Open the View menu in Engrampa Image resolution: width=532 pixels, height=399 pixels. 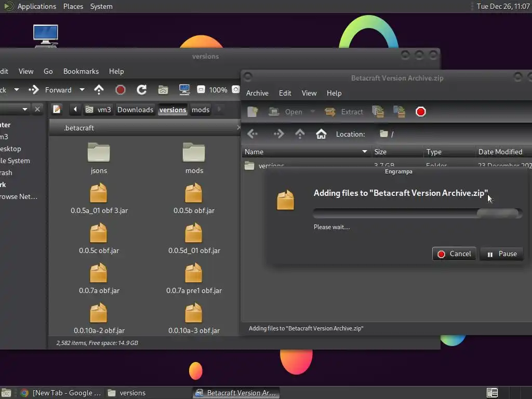pyautogui.click(x=309, y=93)
